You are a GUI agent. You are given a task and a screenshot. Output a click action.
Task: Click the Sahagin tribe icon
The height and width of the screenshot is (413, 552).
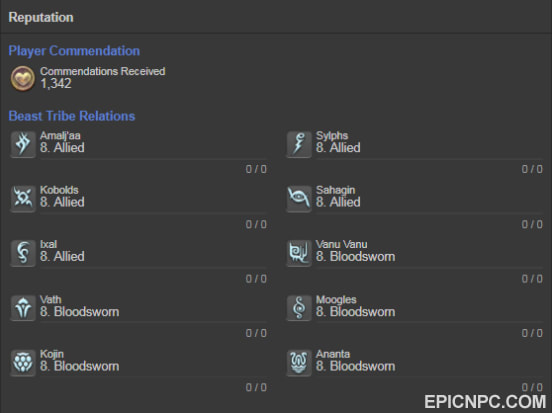[x=299, y=198]
